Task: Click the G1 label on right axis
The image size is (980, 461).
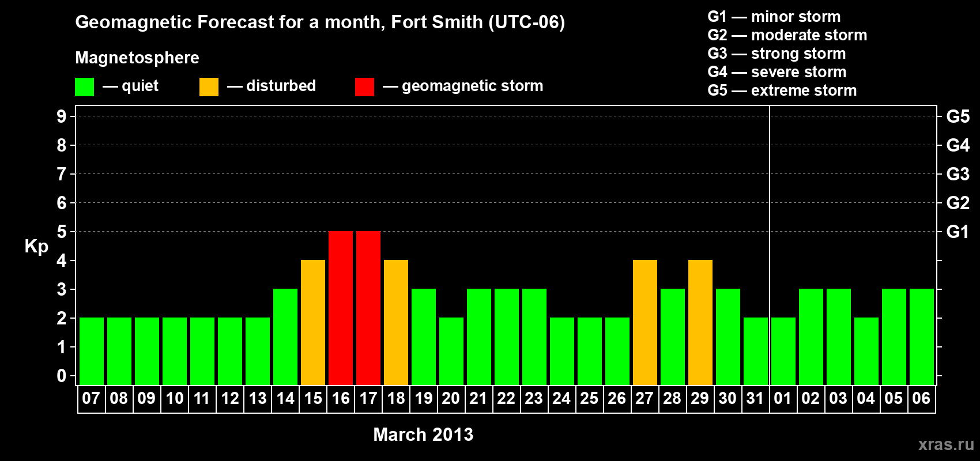Action: (958, 232)
